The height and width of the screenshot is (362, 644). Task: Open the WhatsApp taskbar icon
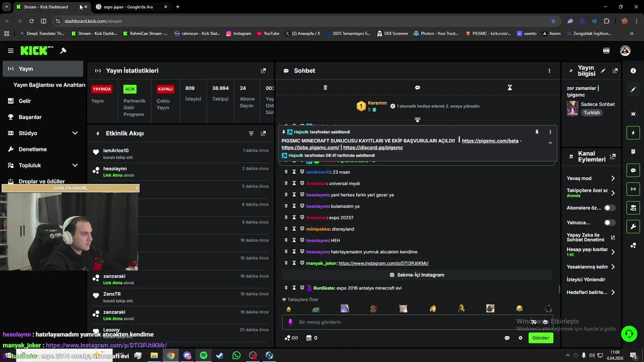[x=236, y=355]
